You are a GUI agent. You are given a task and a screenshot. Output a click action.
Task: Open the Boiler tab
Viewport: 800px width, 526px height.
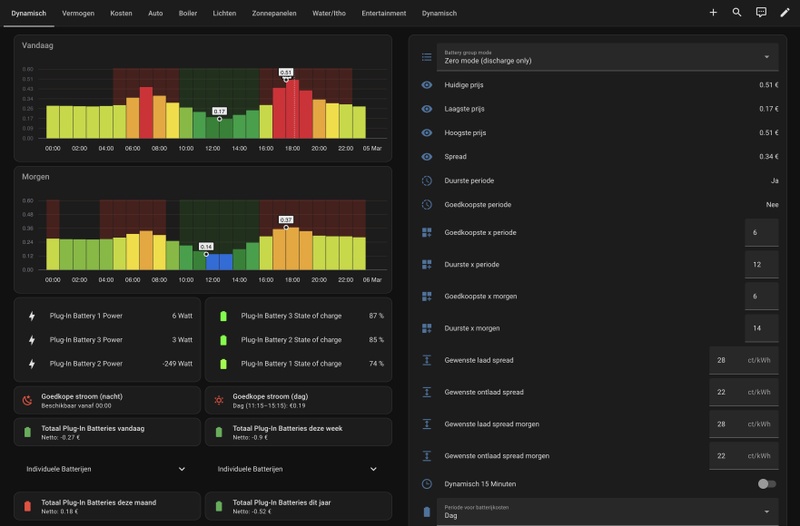click(x=187, y=13)
